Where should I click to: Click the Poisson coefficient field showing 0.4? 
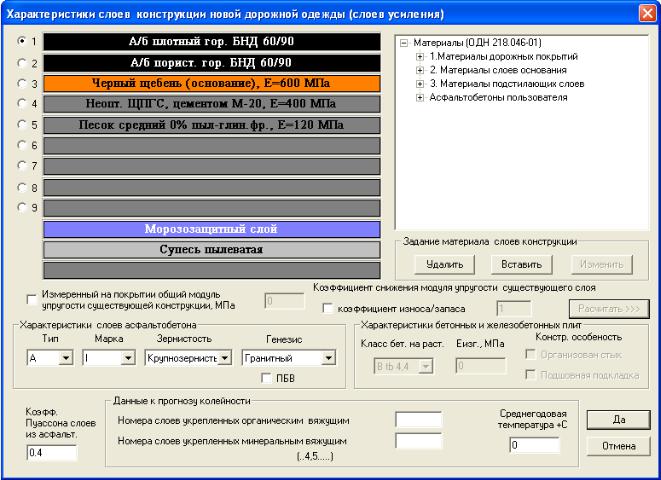[52, 453]
